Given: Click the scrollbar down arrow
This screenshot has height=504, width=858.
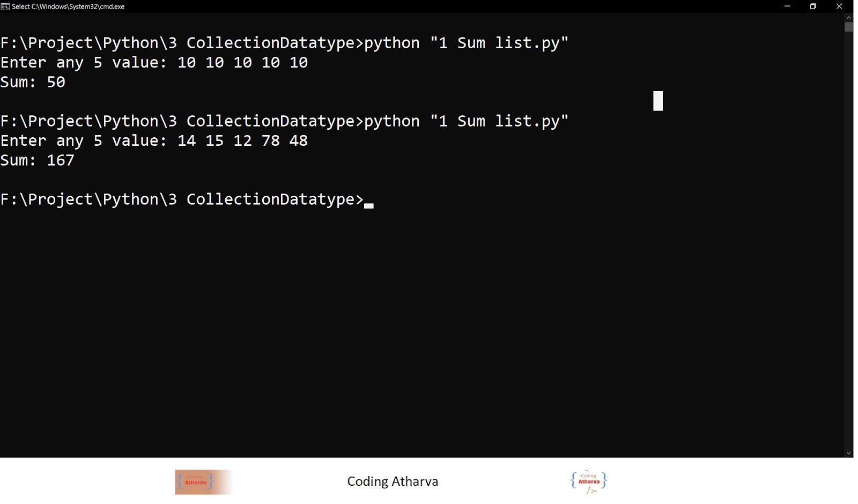Looking at the screenshot, I should pos(849,452).
